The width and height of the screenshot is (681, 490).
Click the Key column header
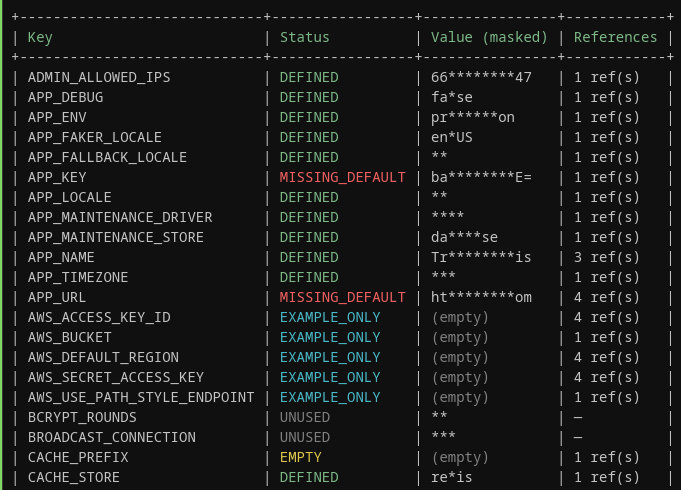pos(40,37)
